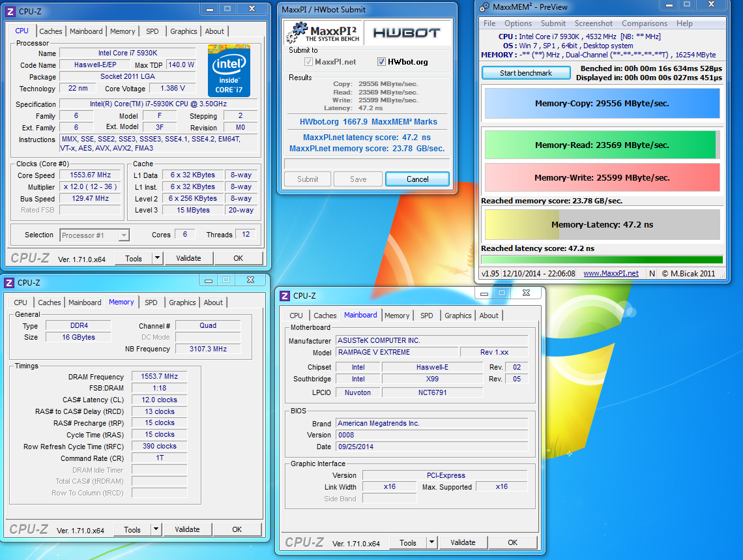This screenshot has height=560, width=743.
Task: Select Mainboard tab in the Memory window
Action: coord(85,302)
